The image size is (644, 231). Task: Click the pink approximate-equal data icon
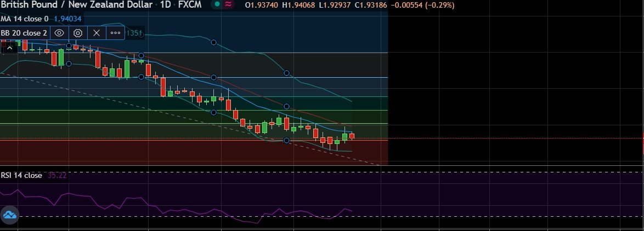coord(228,5)
